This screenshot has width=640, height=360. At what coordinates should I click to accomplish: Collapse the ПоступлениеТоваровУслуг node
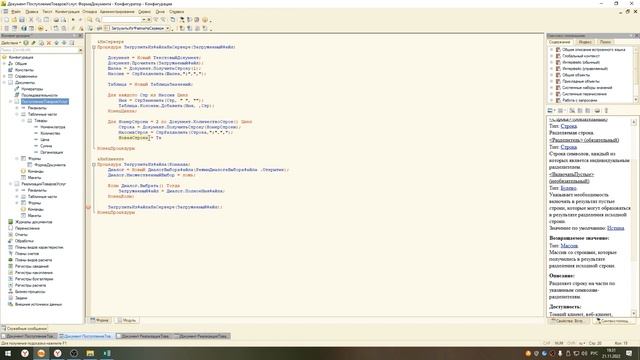click(x=11, y=102)
